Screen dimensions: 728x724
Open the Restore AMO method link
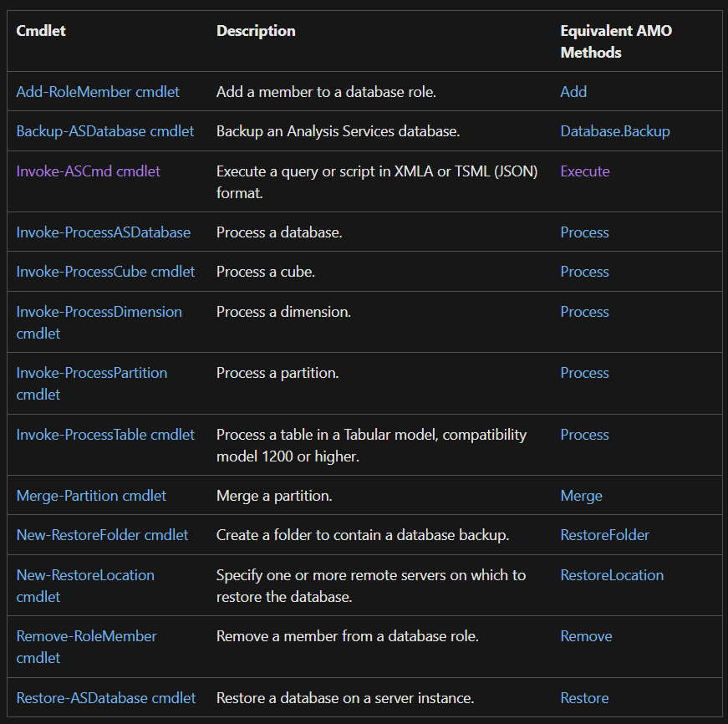coord(584,698)
